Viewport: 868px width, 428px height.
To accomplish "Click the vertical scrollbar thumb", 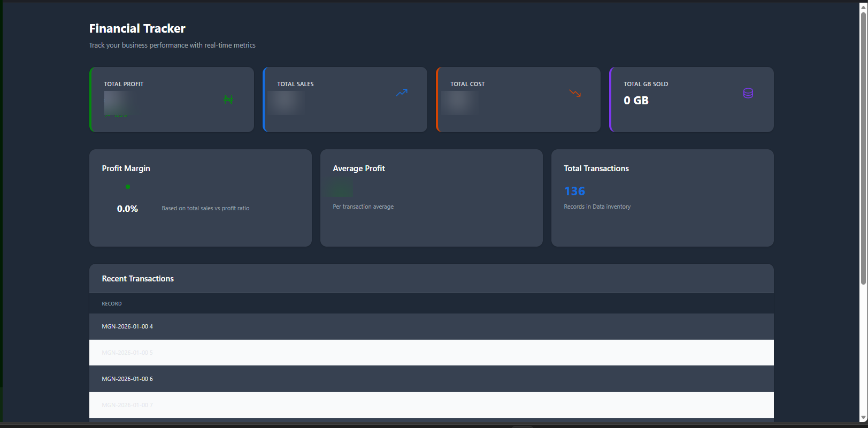I will pos(863,148).
